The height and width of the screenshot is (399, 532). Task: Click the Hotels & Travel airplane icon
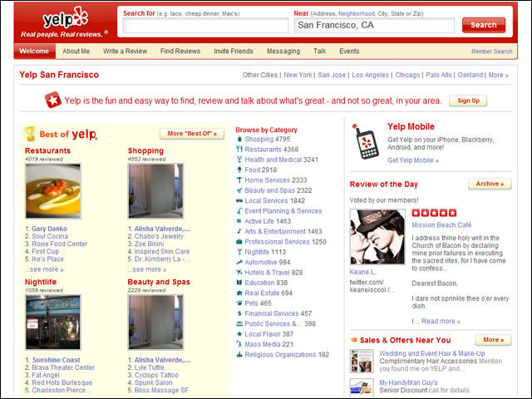tap(239, 273)
